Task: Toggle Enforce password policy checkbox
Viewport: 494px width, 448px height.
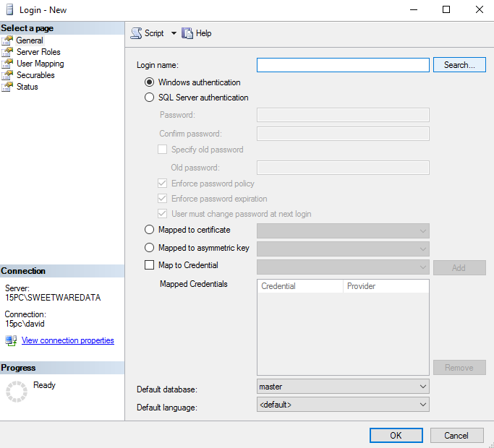Action: 162,184
